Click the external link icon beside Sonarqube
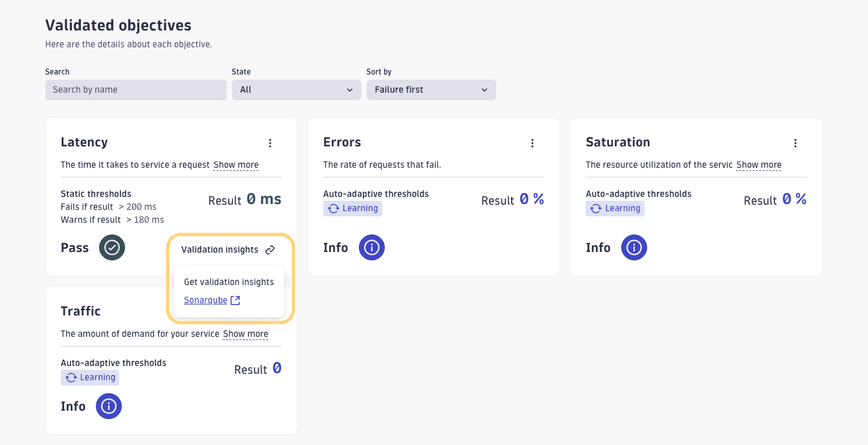Screen dimensions: 868x445 [235, 300]
